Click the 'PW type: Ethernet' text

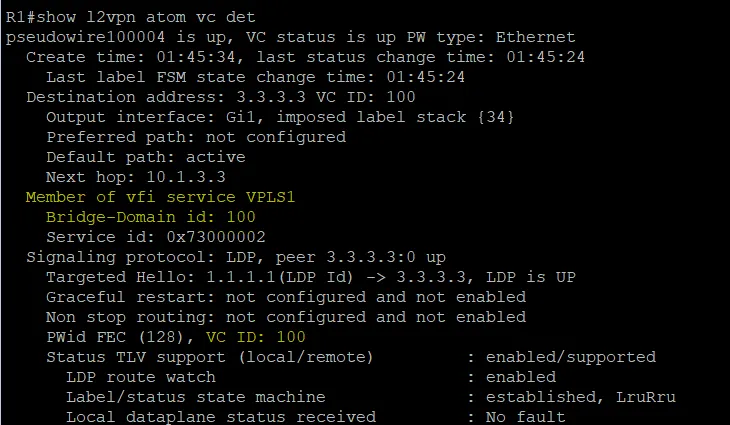(491, 37)
